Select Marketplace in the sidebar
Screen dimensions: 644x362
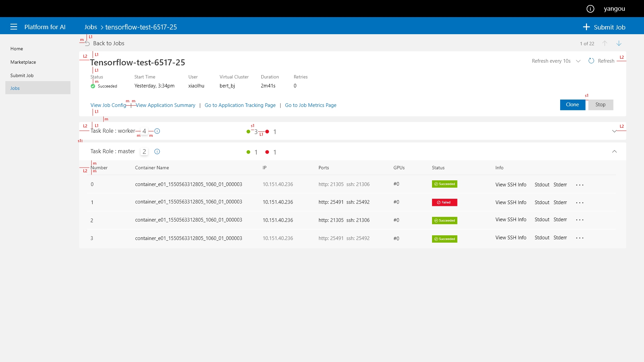click(23, 62)
